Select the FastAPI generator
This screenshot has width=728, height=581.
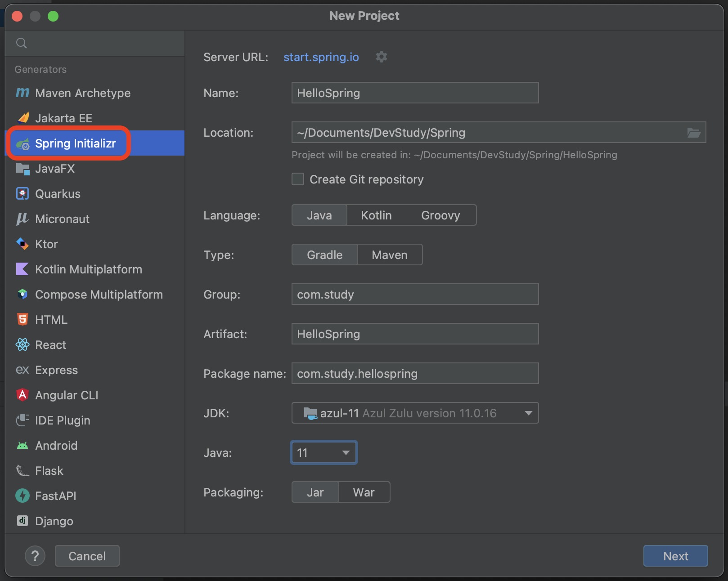point(94,496)
